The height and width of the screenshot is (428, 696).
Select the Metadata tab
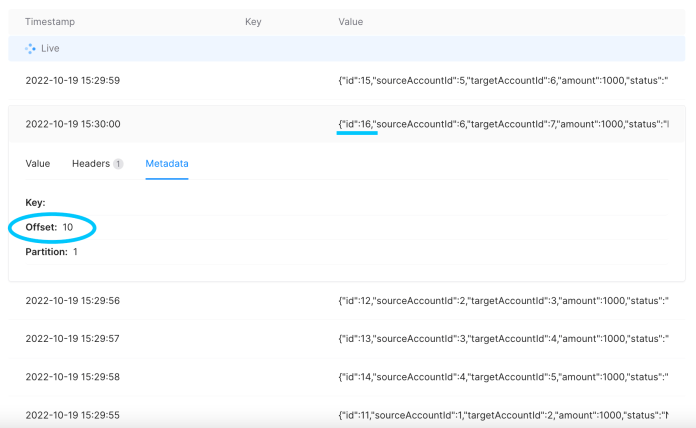(x=167, y=163)
